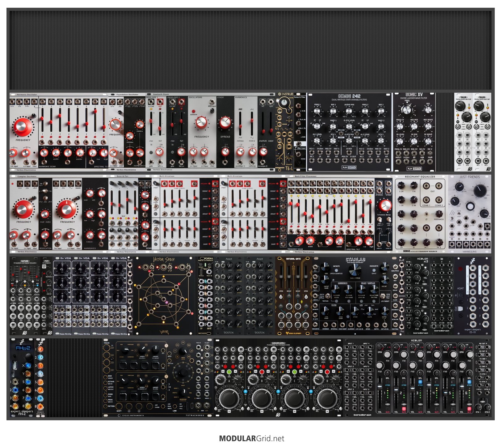Click the Sawtooth Stack SPREAD knob

[225, 123]
